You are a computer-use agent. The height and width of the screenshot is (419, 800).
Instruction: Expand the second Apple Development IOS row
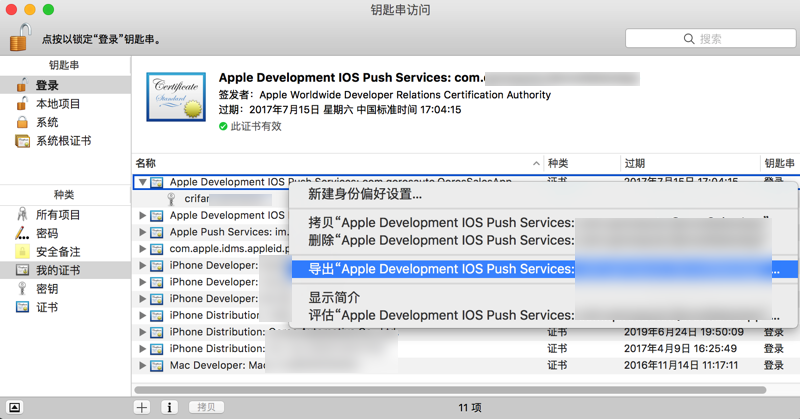click(143, 215)
